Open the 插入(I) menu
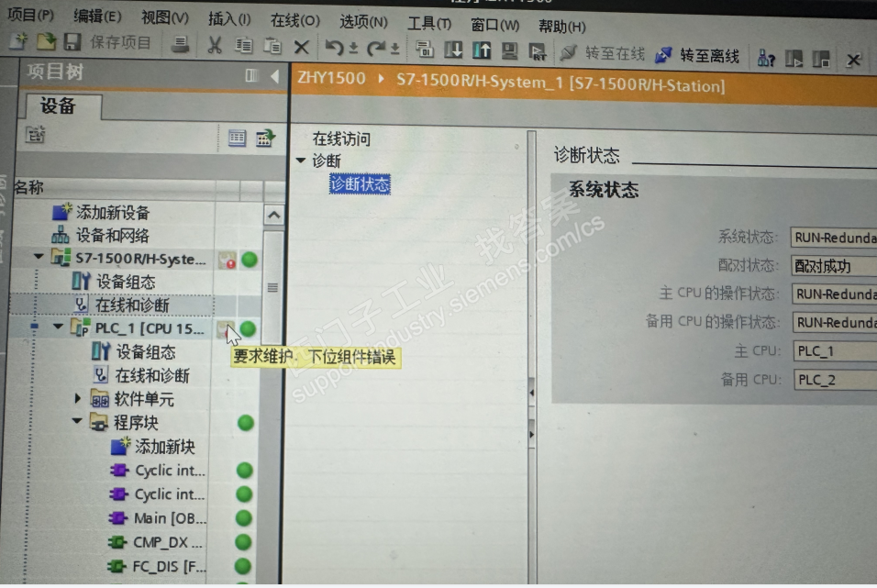The image size is (877, 588). [229, 19]
